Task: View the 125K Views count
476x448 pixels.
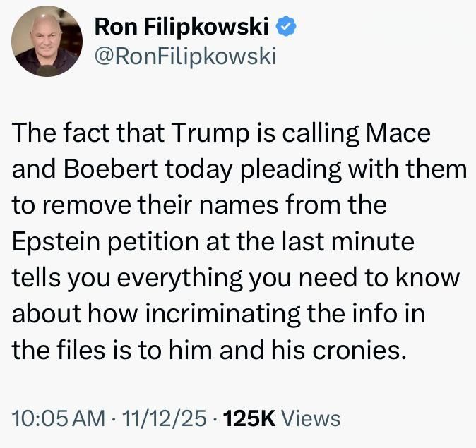Action: click(281, 418)
